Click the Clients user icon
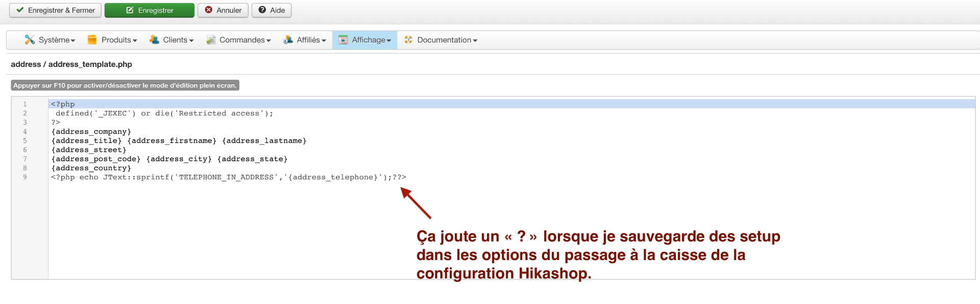 (154, 40)
